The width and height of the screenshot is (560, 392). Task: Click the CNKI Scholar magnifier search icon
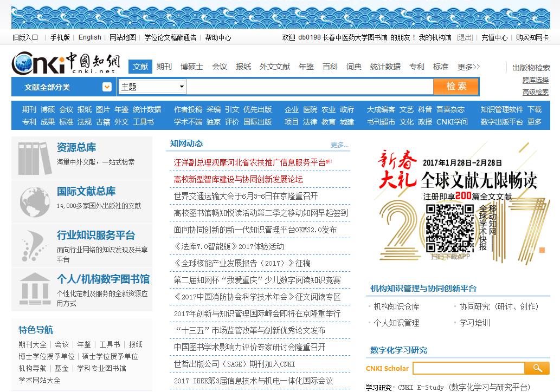pyautogui.click(x=537, y=368)
